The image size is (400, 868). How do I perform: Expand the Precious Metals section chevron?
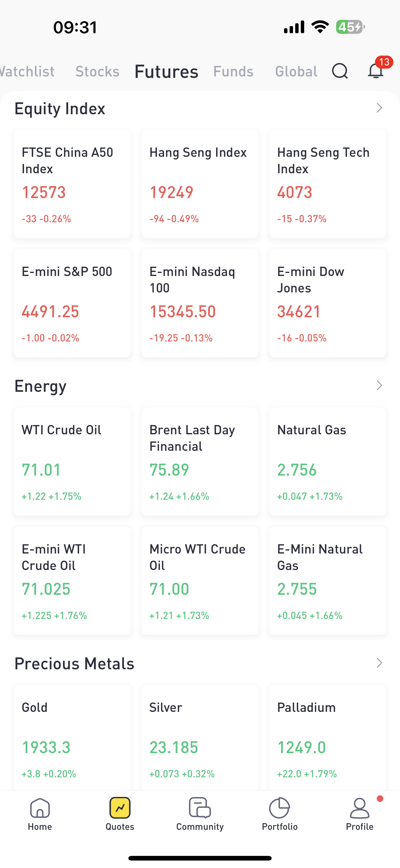click(x=379, y=663)
